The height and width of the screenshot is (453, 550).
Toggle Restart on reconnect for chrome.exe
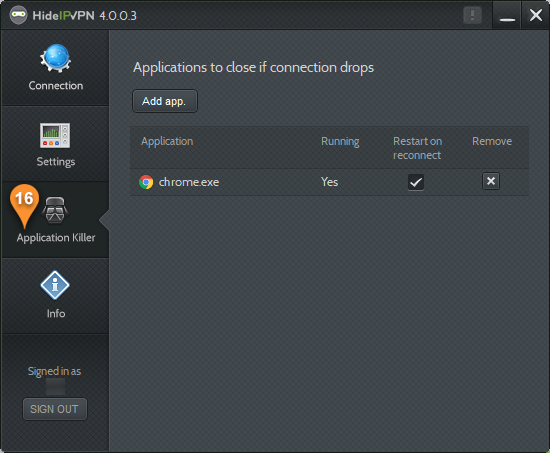(416, 182)
